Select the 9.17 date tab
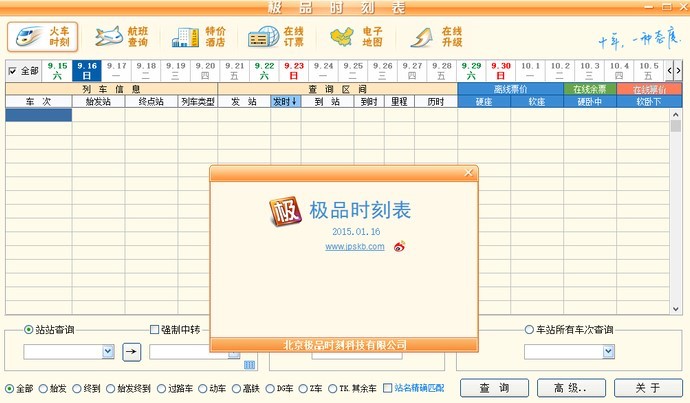This screenshot has height=403, width=690. 116,70
